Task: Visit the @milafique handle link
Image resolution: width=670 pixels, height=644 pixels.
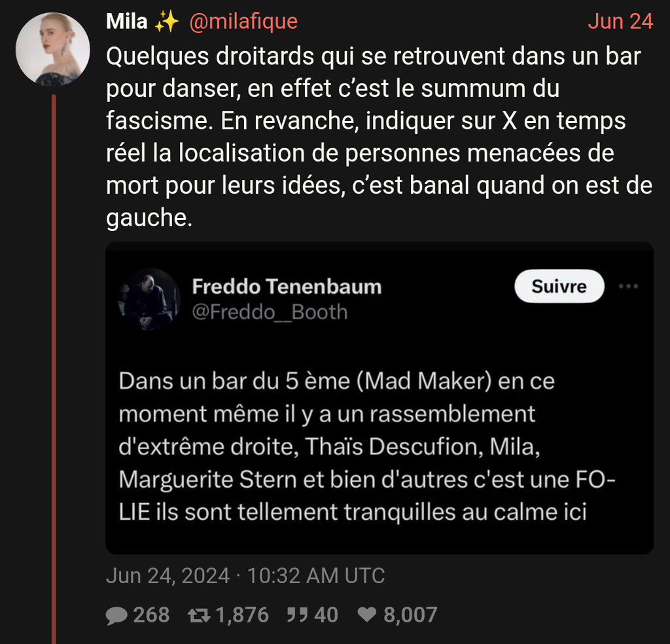Action: [x=243, y=22]
